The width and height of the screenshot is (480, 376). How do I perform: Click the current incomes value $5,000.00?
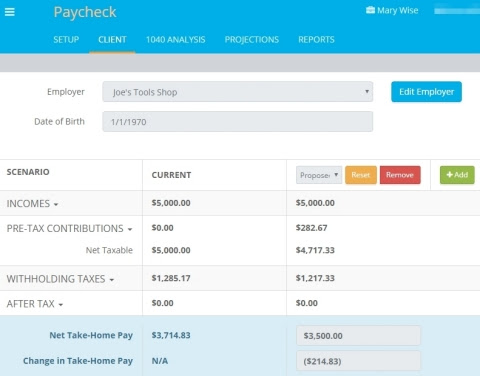click(171, 203)
